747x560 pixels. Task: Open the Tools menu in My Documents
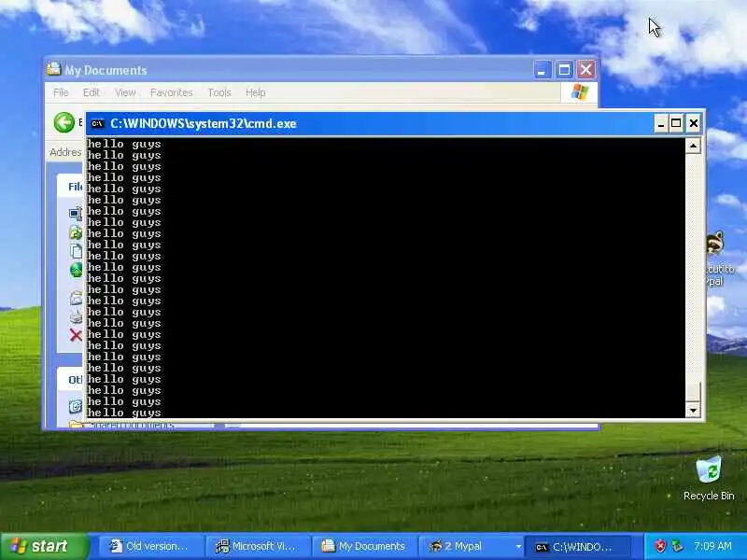pyautogui.click(x=219, y=92)
